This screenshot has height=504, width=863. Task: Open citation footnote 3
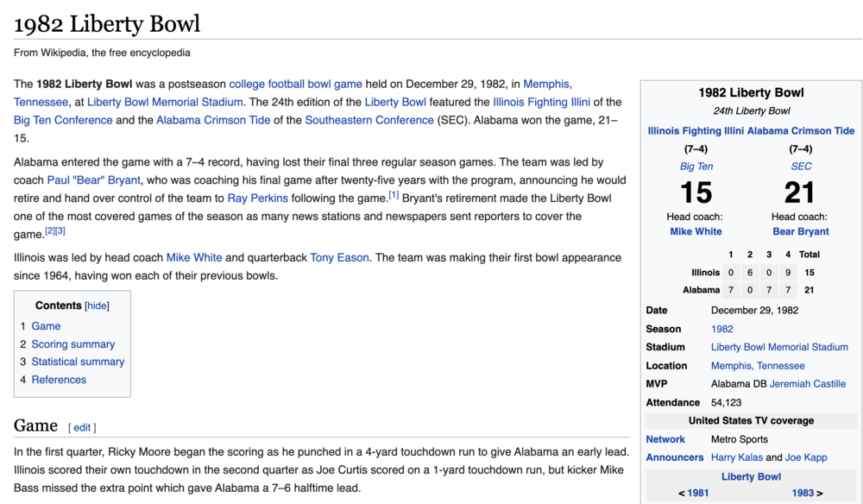coord(60,230)
